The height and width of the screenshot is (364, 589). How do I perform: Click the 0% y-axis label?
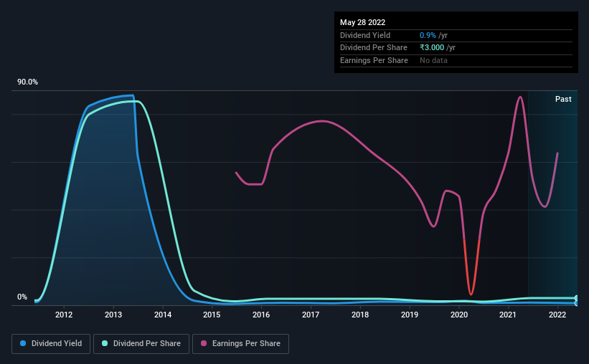22,297
